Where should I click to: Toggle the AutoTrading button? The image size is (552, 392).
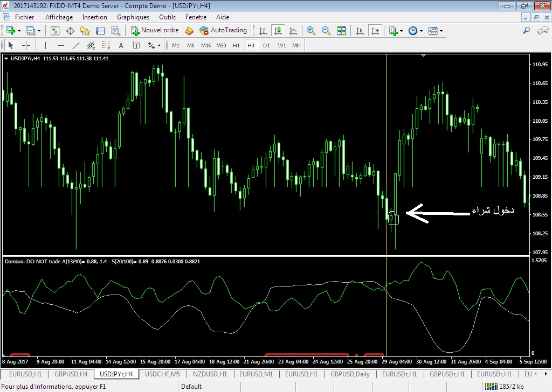pyautogui.click(x=223, y=31)
